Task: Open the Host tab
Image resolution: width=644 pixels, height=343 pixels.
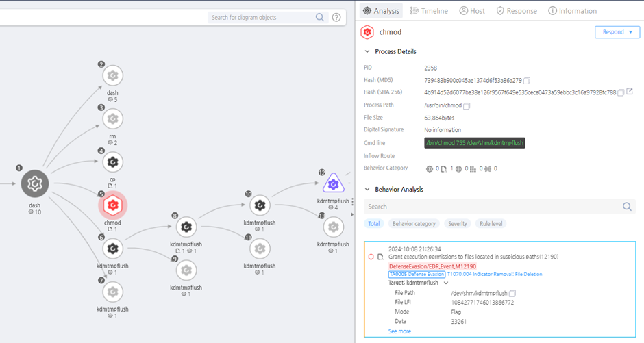Action: pos(472,11)
